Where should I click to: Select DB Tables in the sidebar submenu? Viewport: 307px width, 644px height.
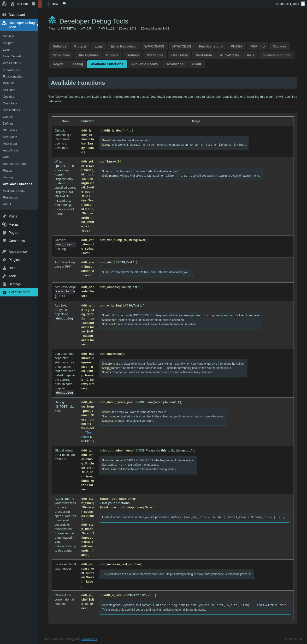10,130
